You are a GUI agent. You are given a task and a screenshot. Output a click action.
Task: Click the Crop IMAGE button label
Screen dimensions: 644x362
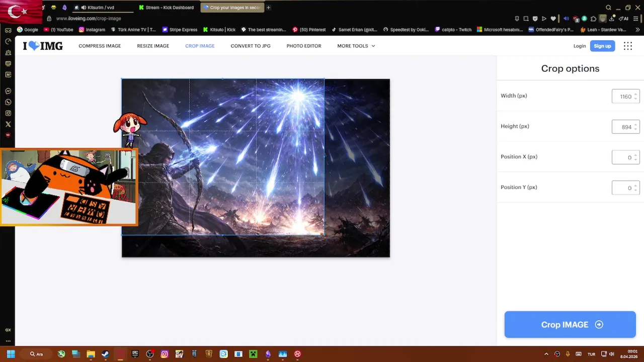point(565,325)
